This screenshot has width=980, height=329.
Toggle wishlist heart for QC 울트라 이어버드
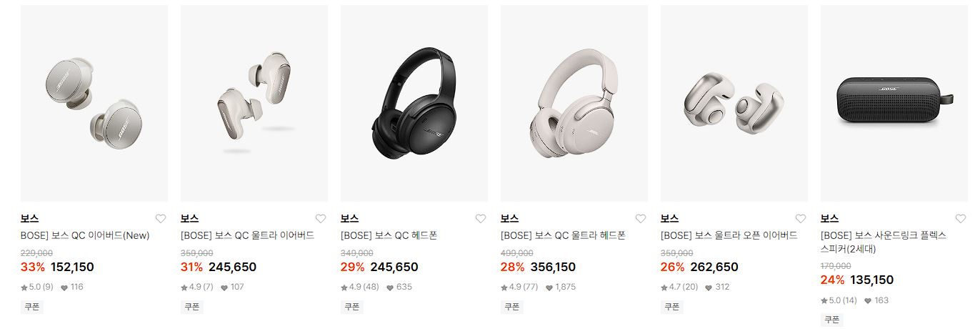pos(321,219)
